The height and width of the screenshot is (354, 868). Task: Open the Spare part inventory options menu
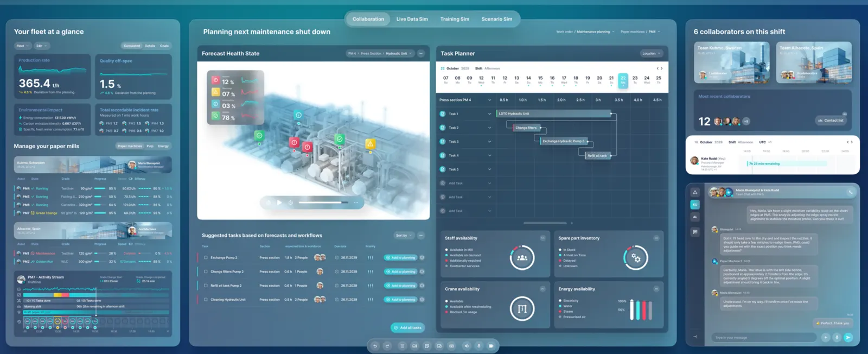tap(656, 238)
